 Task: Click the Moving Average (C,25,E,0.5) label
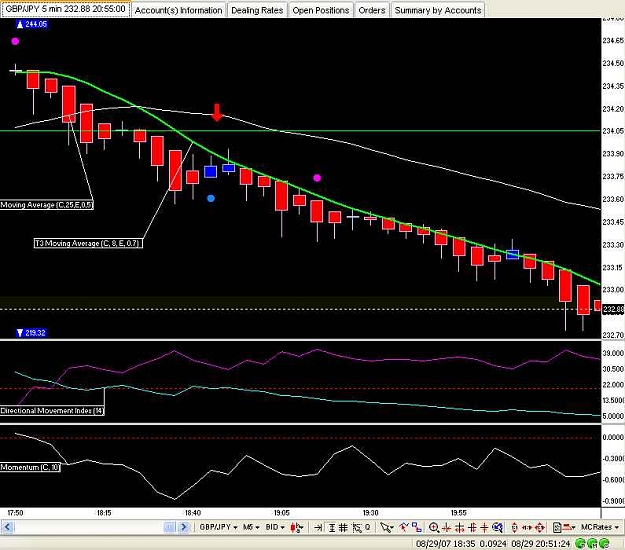[x=47, y=205]
